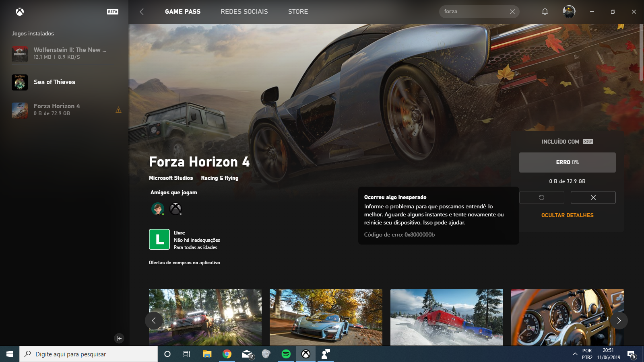Go back using the back arrow
Image resolution: width=644 pixels, height=362 pixels.
click(x=142, y=12)
